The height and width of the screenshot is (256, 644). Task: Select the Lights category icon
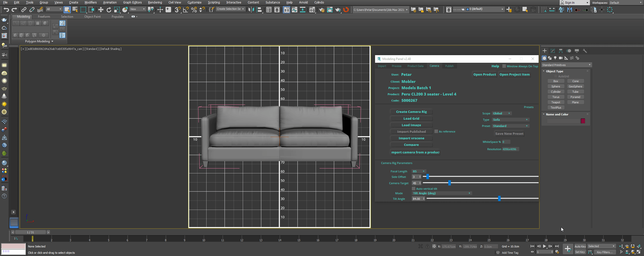click(x=555, y=58)
